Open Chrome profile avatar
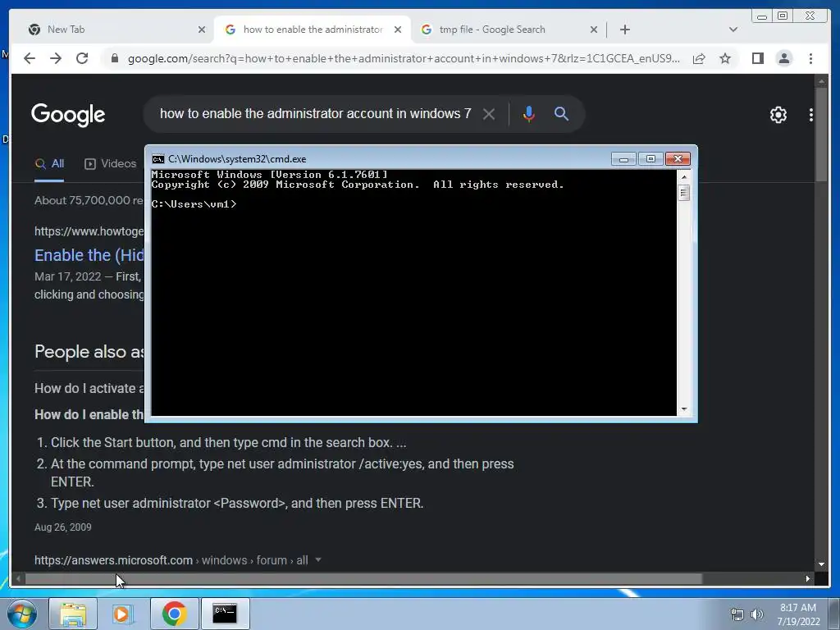This screenshot has height=630, width=840. pyautogui.click(x=783, y=58)
